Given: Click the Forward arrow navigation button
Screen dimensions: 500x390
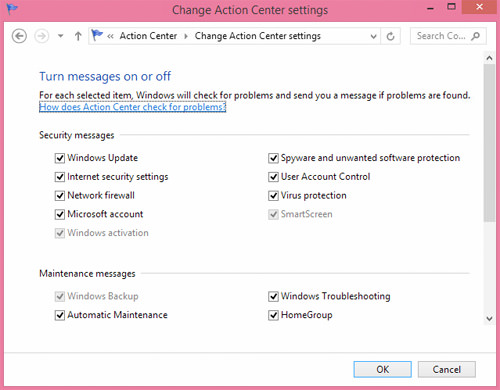Looking at the screenshot, I should click(x=42, y=36).
